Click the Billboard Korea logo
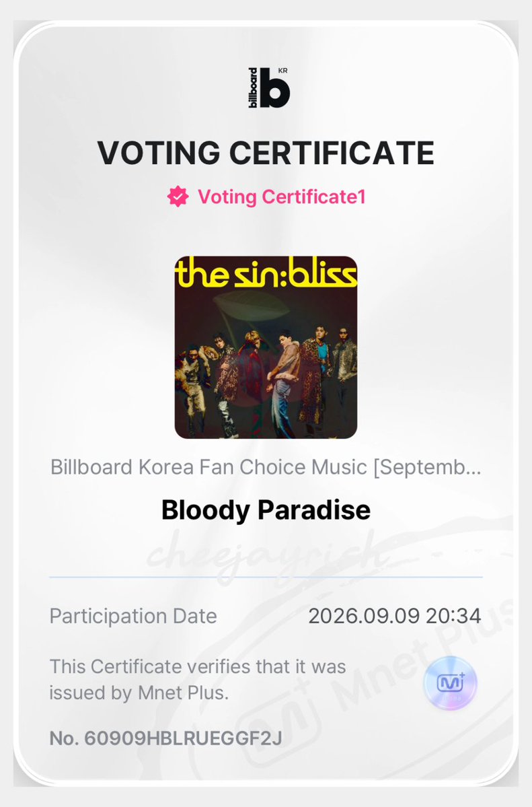 pyautogui.click(x=268, y=88)
